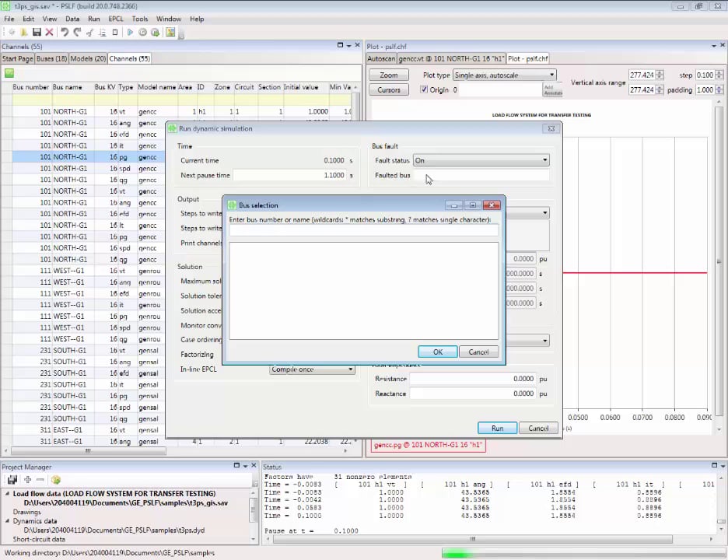Image resolution: width=728 pixels, height=560 pixels.
Task: Open Plot panel options dropdown arrow
Action: tap(713, 46)
